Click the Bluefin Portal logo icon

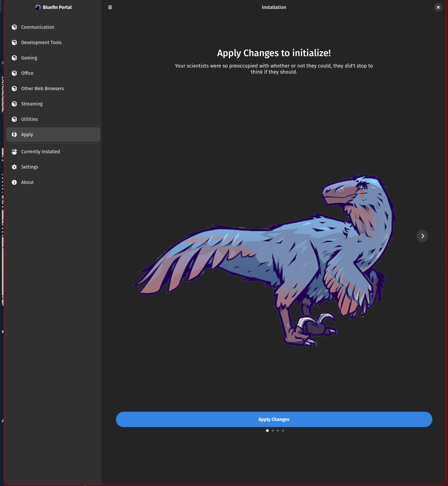pyautogui.click(x=38, y=7)
